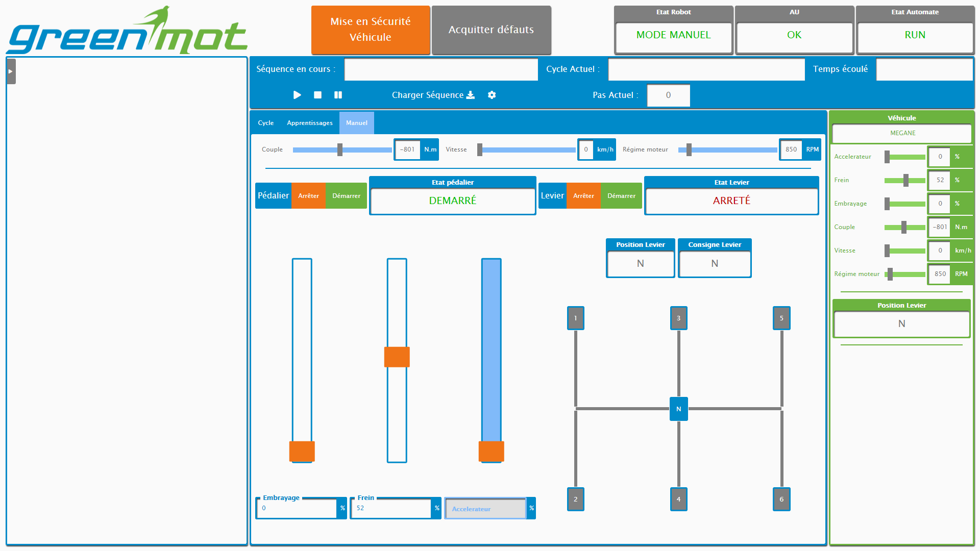Select gear 6 on the shift pattern
Image resolution: width=980 pixels, height=551 pixels.
coord(781,499)
